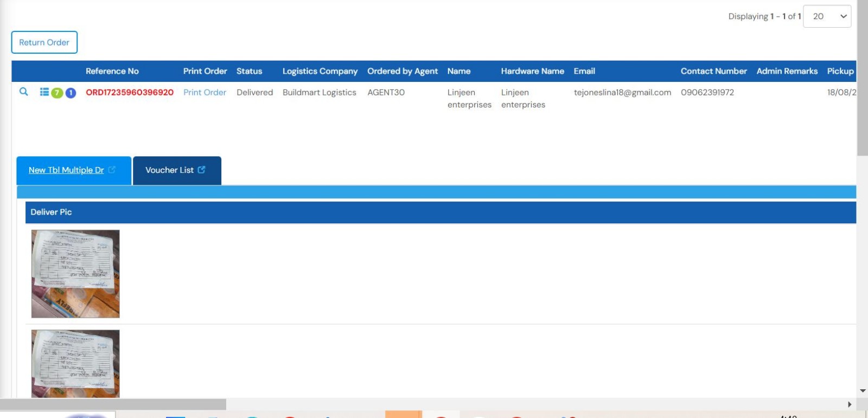The width and height of the screenshot is (868, 418).
Task: Click the Return Order button
Action: pyautogui.click(x=44, y=42)
